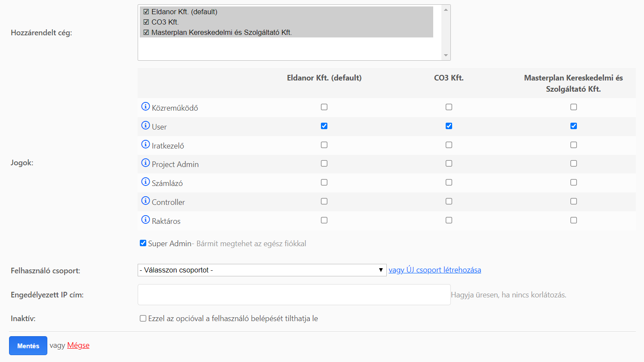Click the Mégse cancel link
This screenshot has width=644, height=362.
pyautogui.click(x=78, y=345)
